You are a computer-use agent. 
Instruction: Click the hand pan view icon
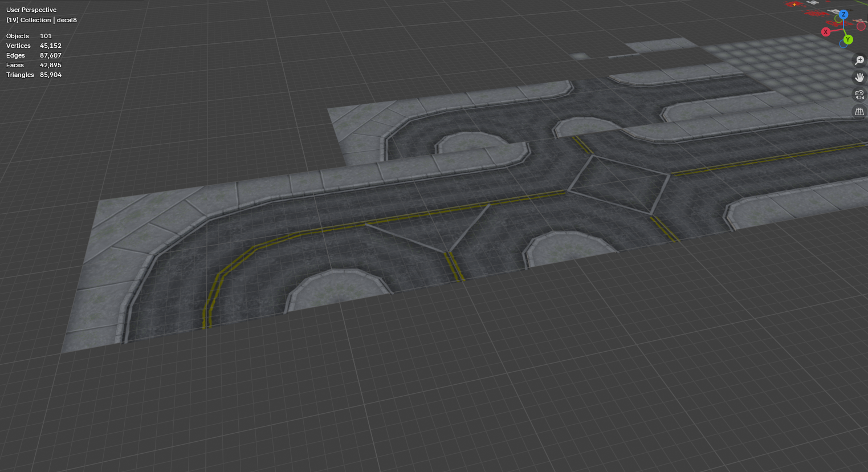point(859,78)
